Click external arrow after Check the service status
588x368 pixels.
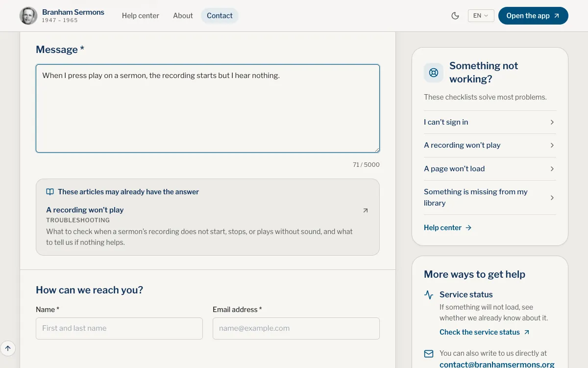(527, 332)
